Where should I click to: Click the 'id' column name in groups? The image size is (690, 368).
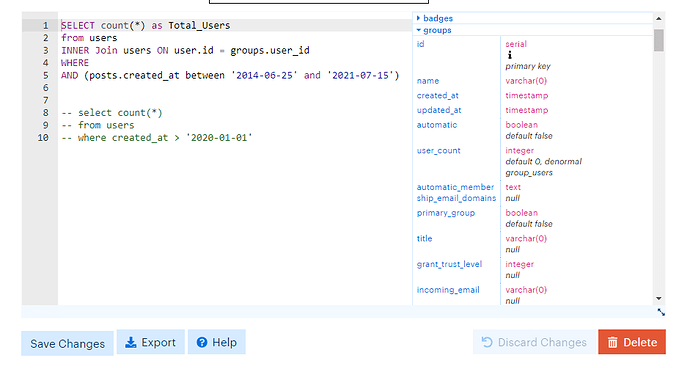coord(420,44)
